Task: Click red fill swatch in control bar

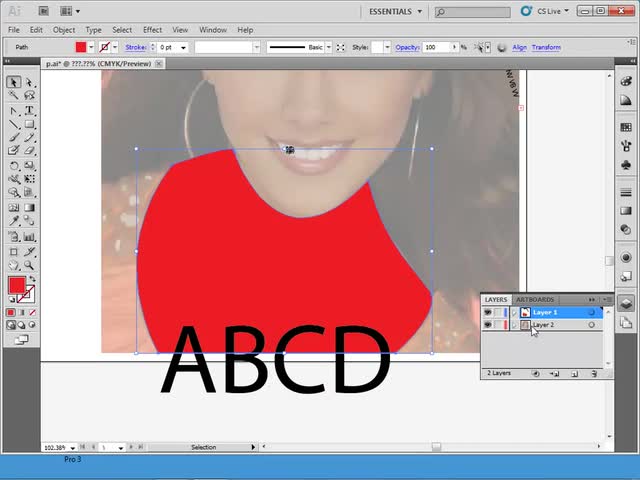Action: coord(81,47)
